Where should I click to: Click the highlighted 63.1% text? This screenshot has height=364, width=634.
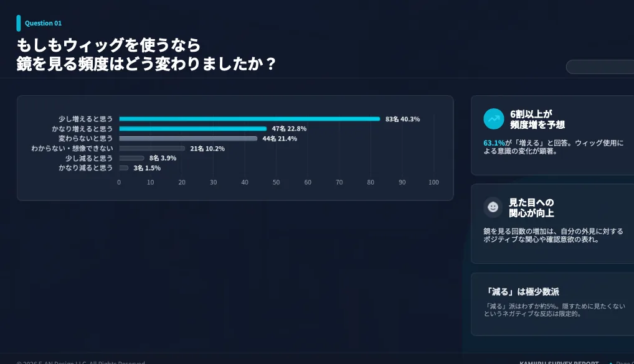tap(494, 143)
